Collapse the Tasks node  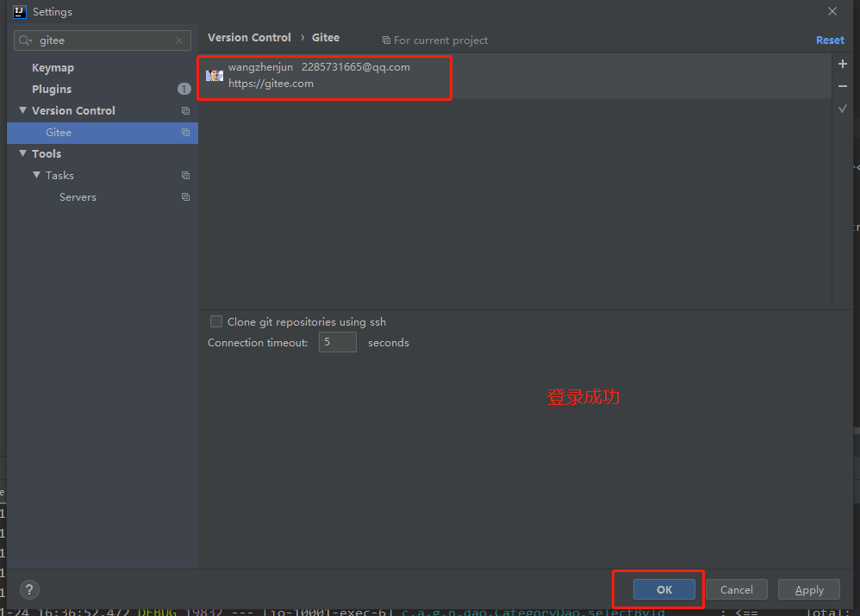(34, 175)
